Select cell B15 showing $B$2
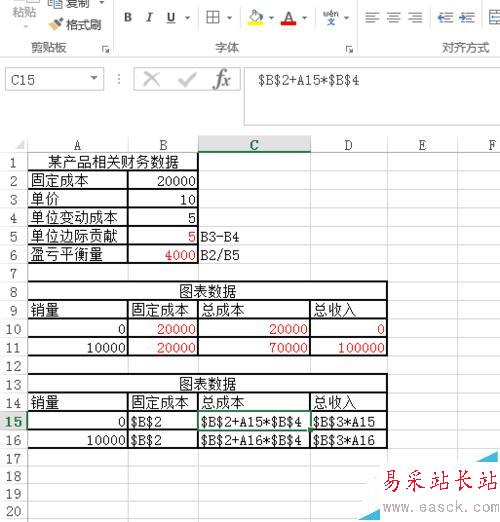This screenshot has width=500, height=522. pyautogui.click(x=163, y=421)
